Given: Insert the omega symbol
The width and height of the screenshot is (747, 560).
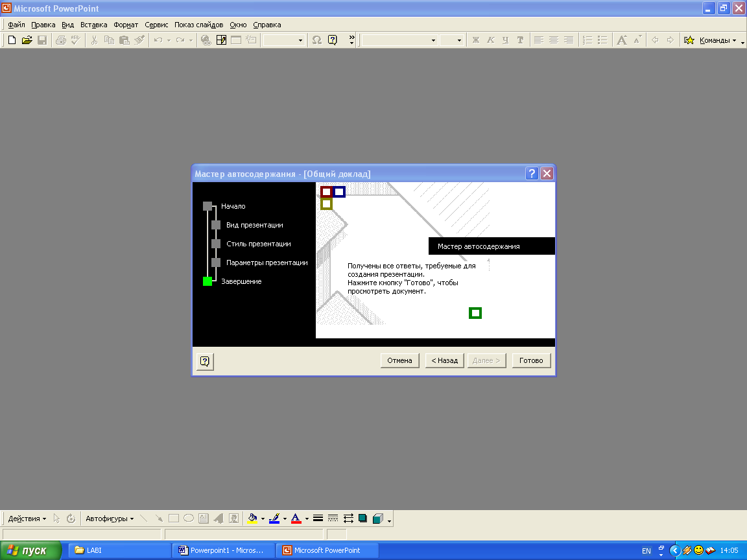Looking at the screenshot, I should coord(317,40).
